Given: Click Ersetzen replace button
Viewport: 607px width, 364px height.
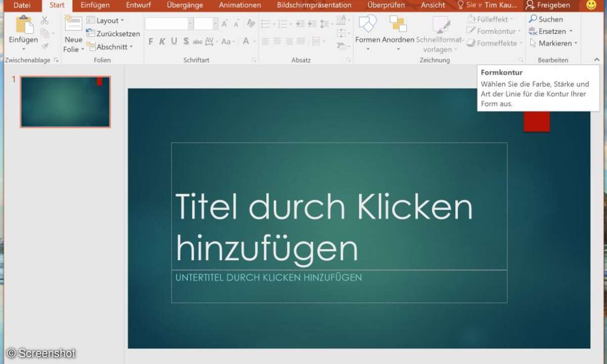Looking at the screenshot, I should (x=550, y=31).
